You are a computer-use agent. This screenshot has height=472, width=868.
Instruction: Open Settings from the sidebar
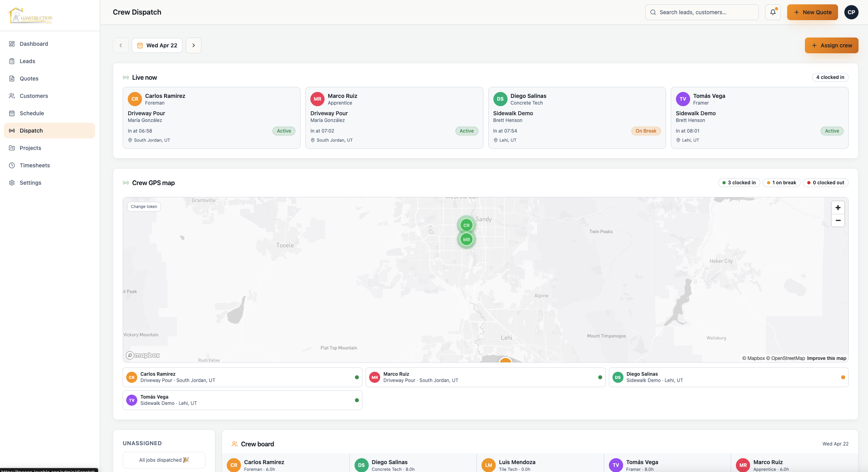[x=30, y=182]
